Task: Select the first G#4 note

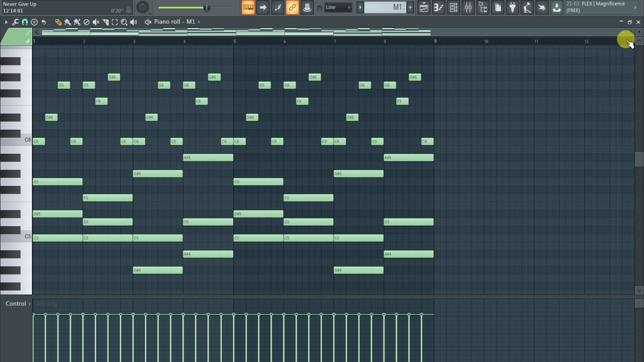Action: [x=157, y=270]
